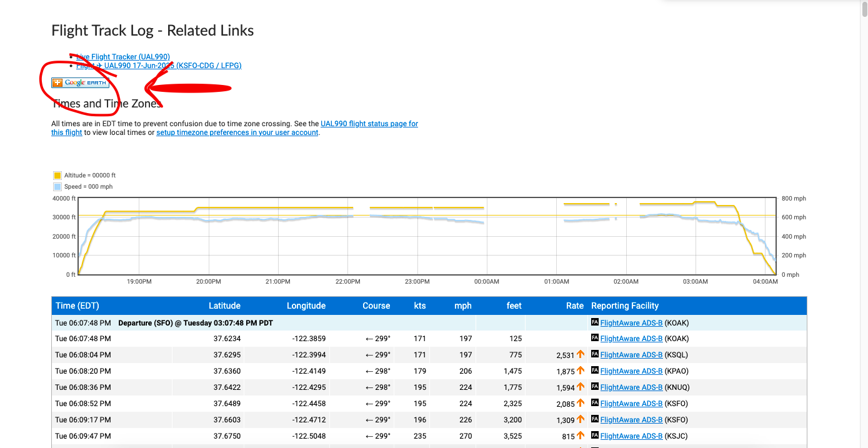Click the 40000 ft altitude axis label
This screenshot has height=448, width=868.
pos(65,199)
